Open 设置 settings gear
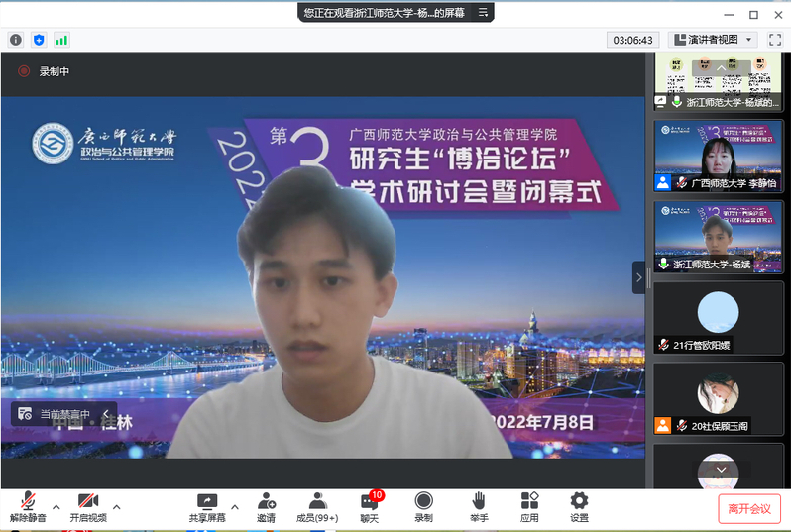The height and width of the screenshot is (532, 791). click(579, 507)
